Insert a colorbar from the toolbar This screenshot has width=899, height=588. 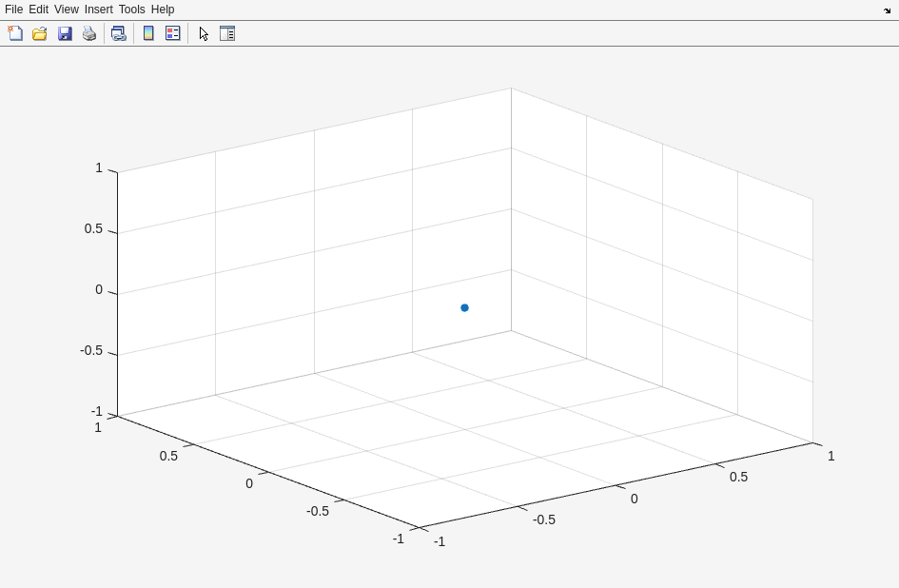(x=148, y=33)
